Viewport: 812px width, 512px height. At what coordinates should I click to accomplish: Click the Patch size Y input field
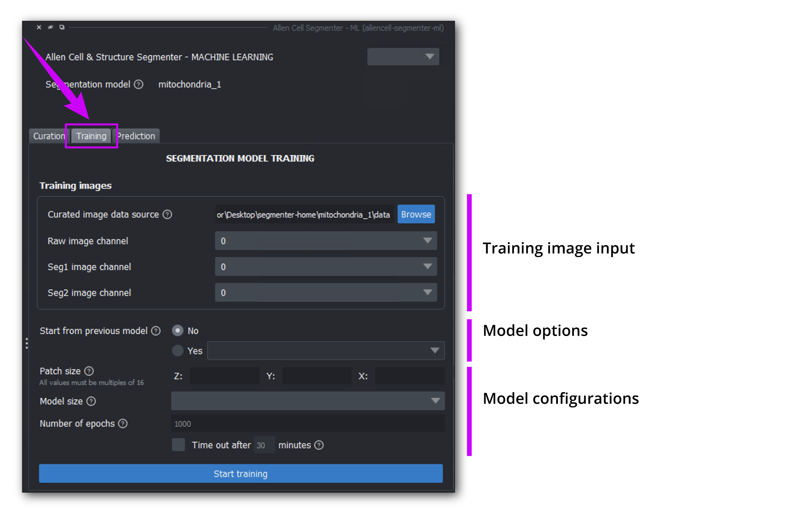(317, 376)
